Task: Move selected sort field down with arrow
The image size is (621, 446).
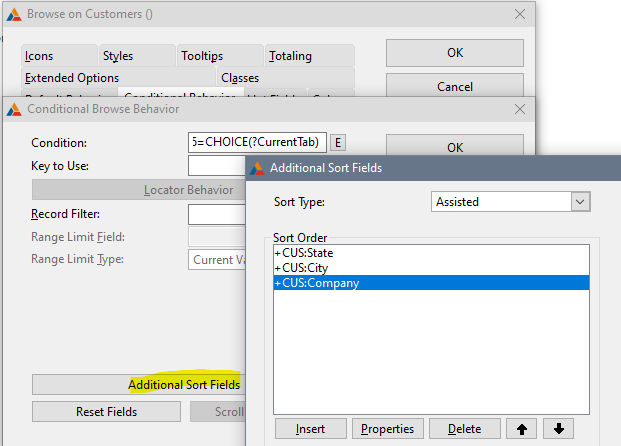Action: coord(558,428)
